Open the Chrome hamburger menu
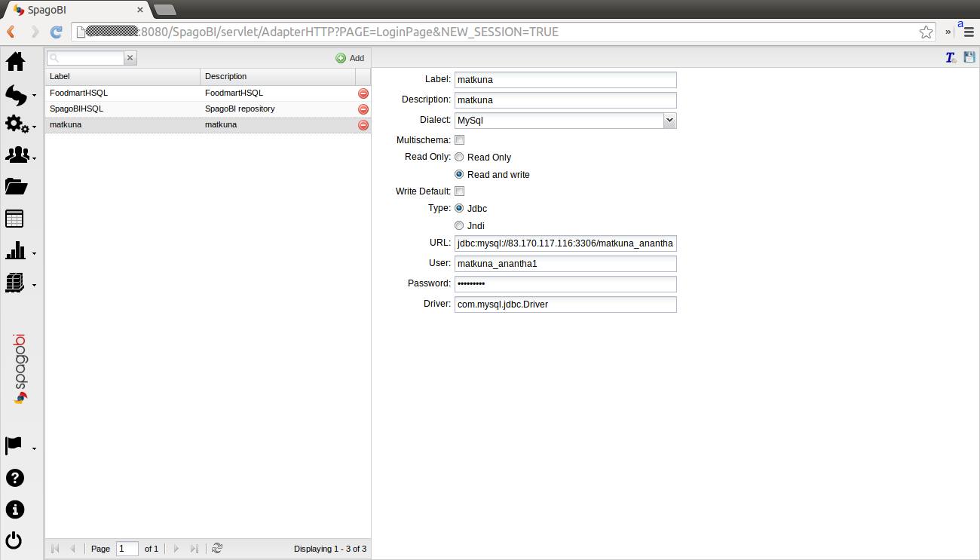Image resolution: width=980 pixels, height=560 pixels. point(969,32)
